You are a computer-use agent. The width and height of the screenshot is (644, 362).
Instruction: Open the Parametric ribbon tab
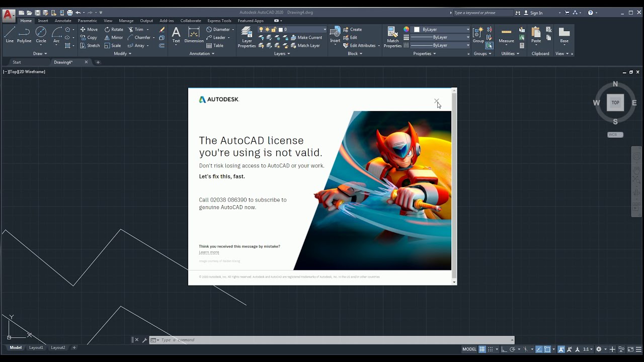[x=88, y=21]
